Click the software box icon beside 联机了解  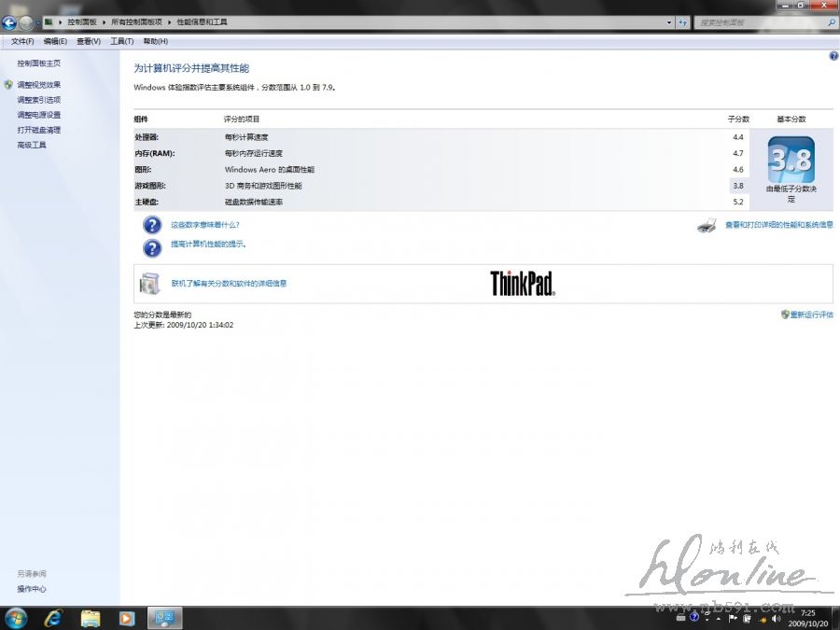coord(149,284)
